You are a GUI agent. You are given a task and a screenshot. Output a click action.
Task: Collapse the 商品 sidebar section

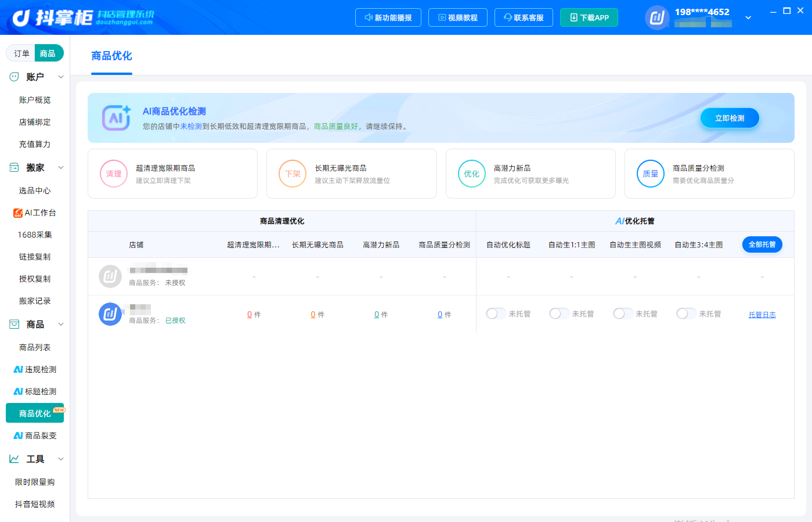click(x=61, y=324)
